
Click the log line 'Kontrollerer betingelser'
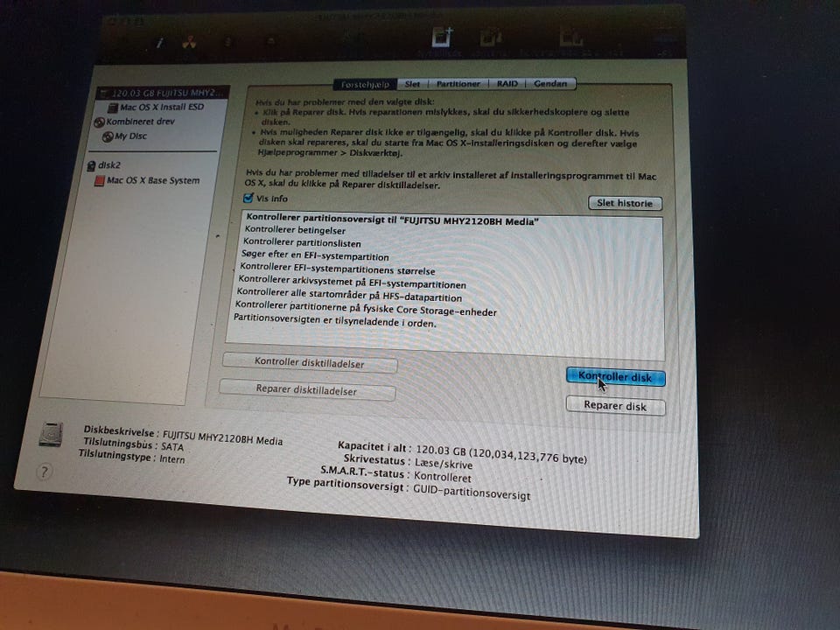[x=295, y=230]
